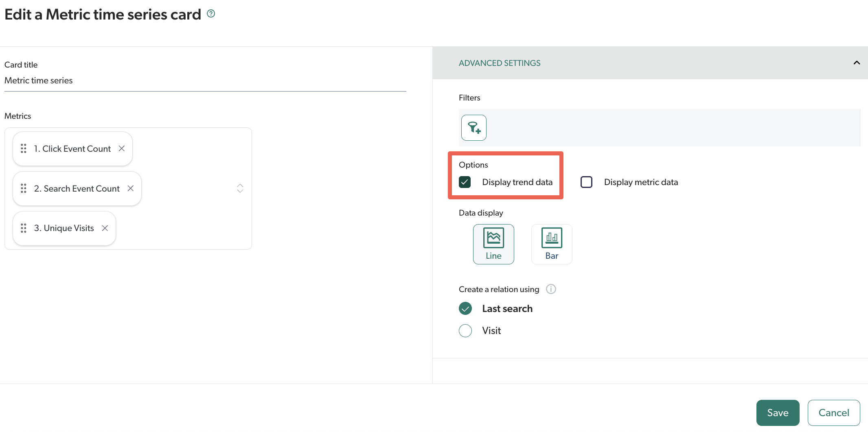Enable Display metric data

coord(586,182)
